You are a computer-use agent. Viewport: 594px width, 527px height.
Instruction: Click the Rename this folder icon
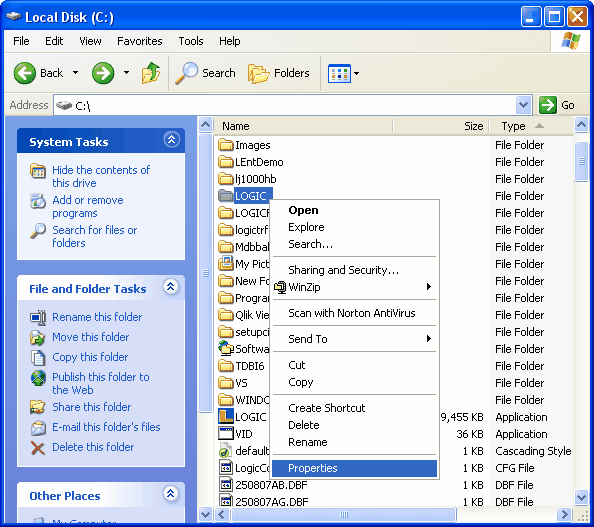pyautogui.click(x=38, y=317)
